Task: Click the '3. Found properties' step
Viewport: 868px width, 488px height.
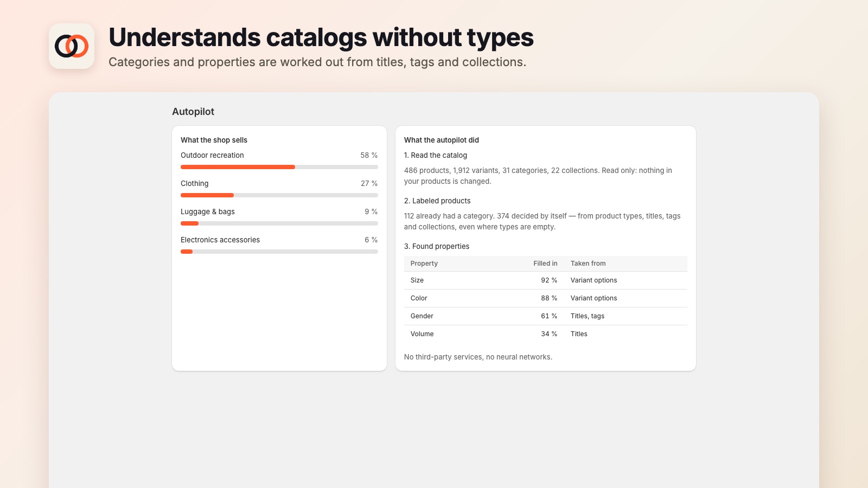Action: click(437, 246)
